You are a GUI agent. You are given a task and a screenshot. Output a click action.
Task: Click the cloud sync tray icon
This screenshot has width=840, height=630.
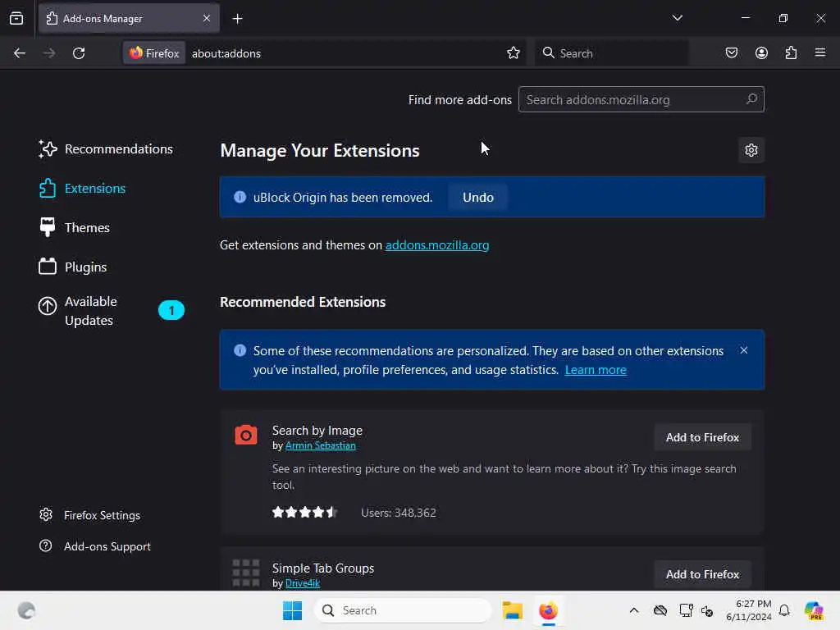click(660, 610)
